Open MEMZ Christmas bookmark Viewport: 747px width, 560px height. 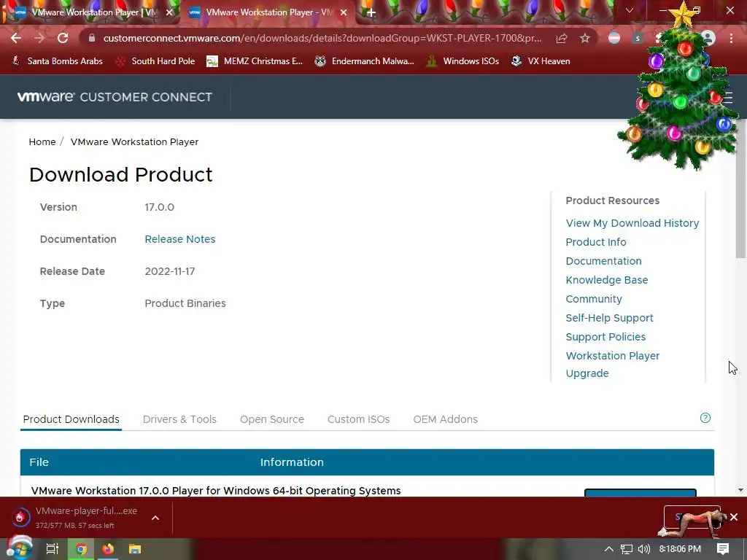tap(255, 61)
